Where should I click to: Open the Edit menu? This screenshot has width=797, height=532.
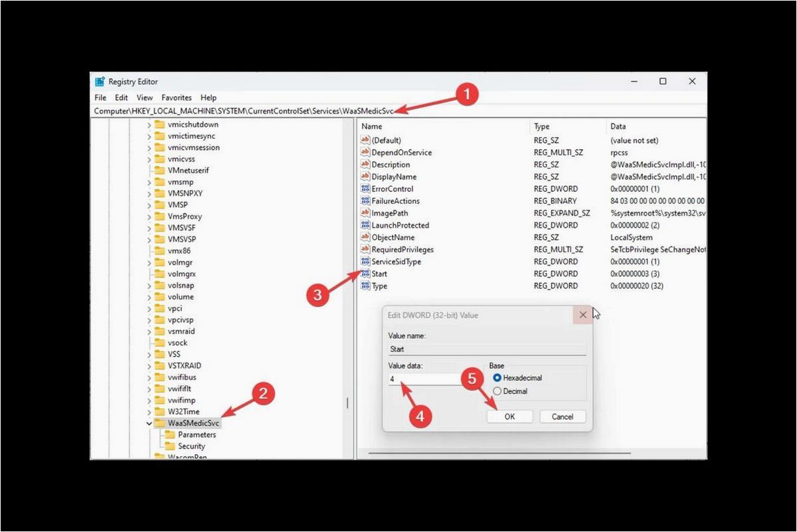(x=121, y=97)
